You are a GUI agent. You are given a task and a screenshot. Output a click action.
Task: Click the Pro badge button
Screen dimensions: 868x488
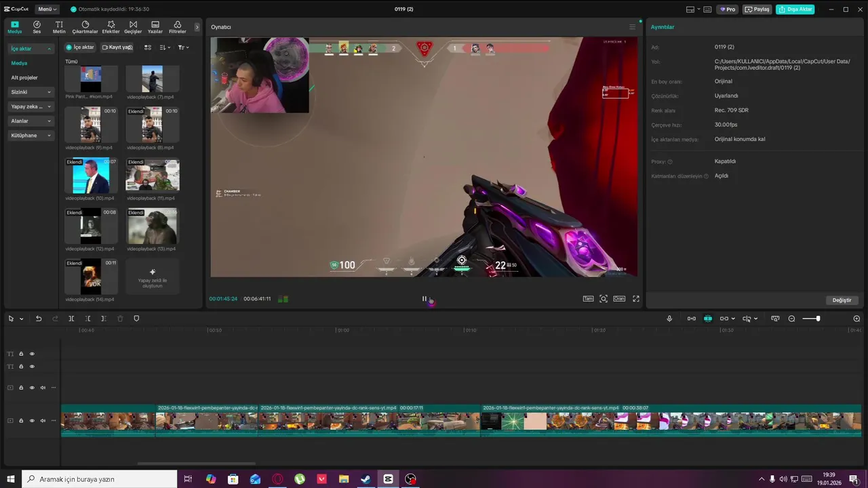click(728, 9)
